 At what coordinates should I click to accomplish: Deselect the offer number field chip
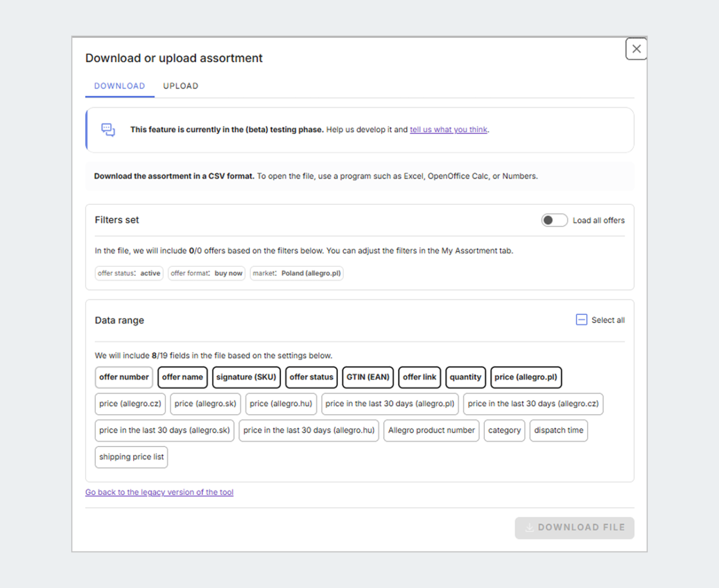click(124, 377)
